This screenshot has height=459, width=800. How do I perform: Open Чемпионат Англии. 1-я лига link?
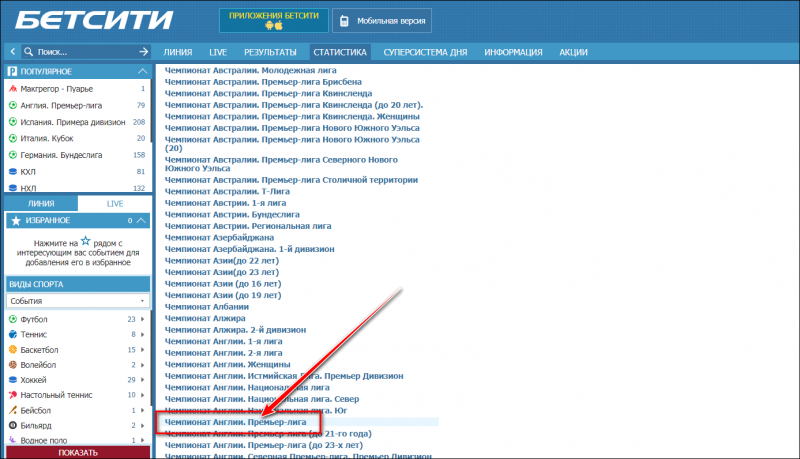(x=223, y=342)
